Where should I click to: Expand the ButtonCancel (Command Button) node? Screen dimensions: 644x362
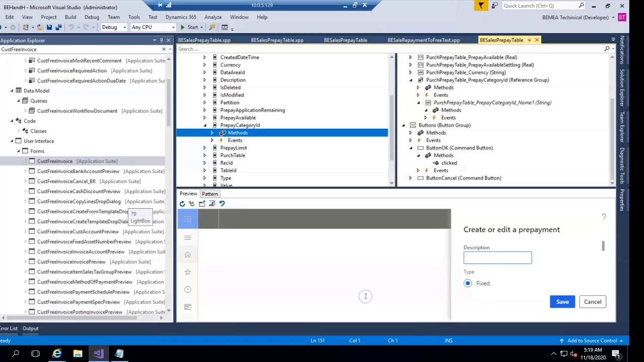(x=411, y=178)
